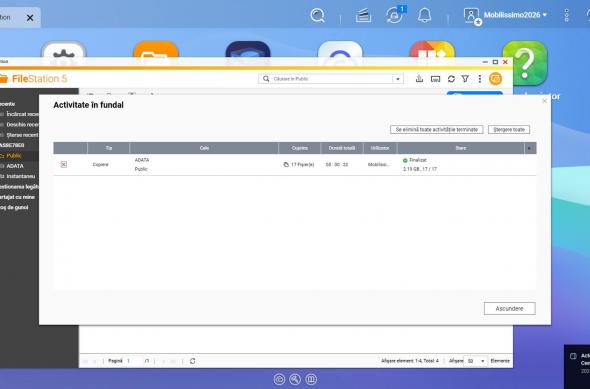Click the Copiere task type cell
This screenshot has width=590, height=389.
coord(100,165)
